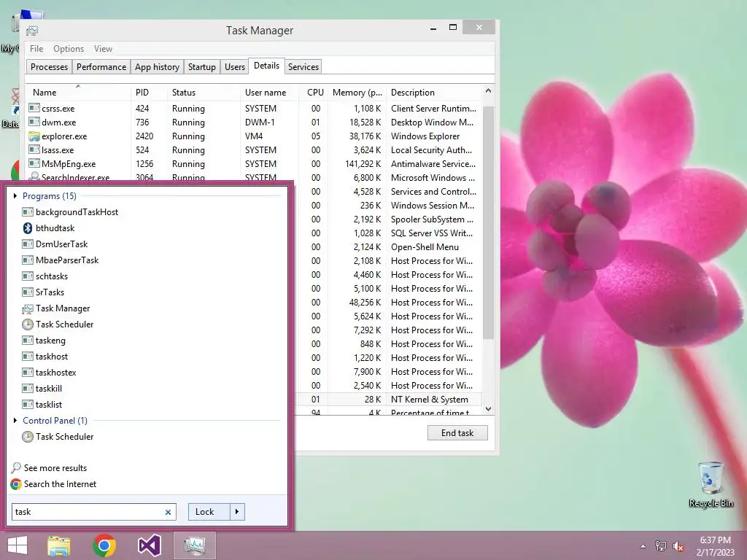The image size is (747, 560).
Task: Open taskeng program result
Action: pos(44,341)
